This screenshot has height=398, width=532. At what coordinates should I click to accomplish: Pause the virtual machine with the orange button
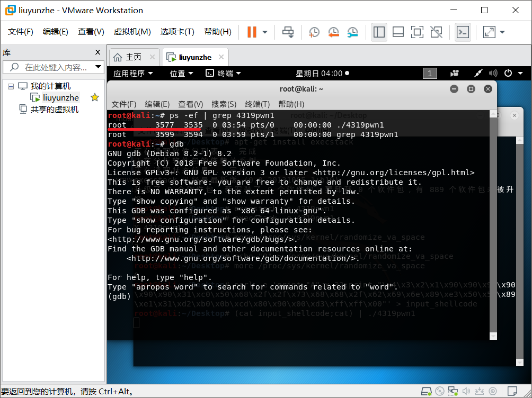(252, 32)
